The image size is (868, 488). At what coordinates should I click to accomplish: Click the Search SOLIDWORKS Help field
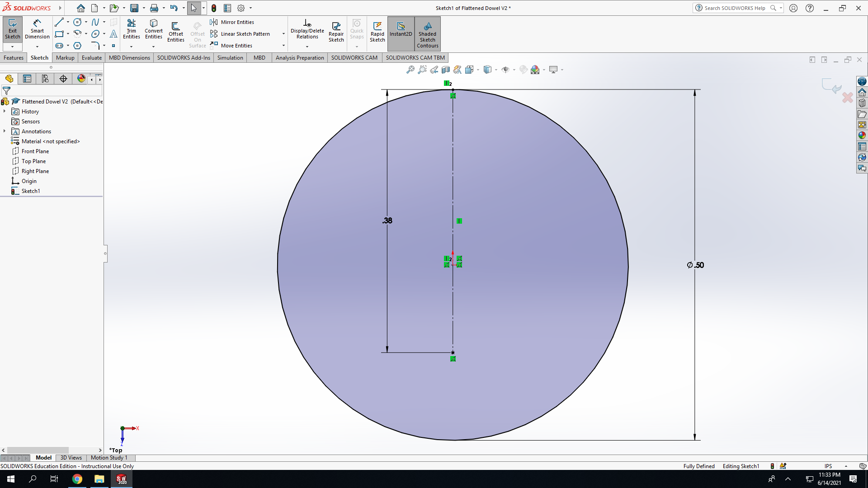coord(735,8)
